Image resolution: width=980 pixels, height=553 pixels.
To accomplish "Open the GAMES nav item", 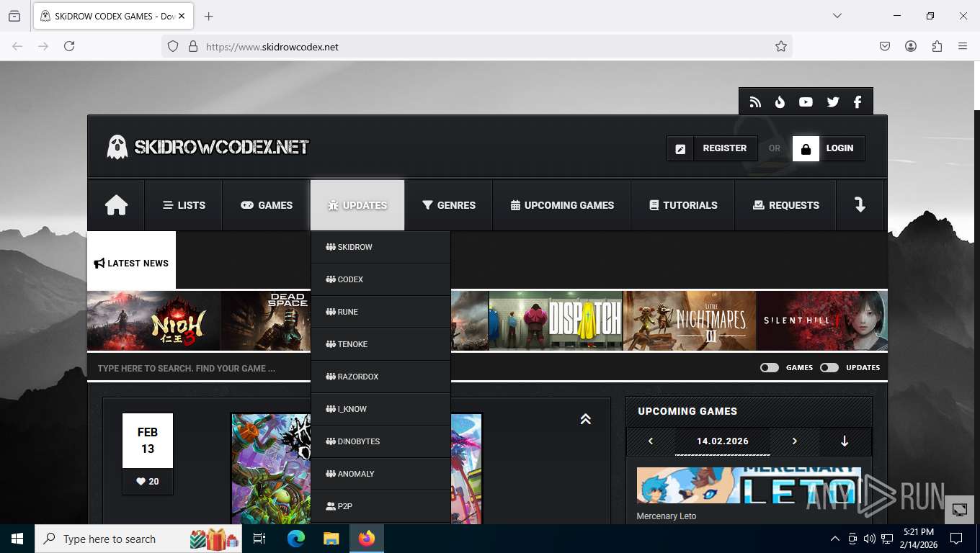I will [267, 205].
